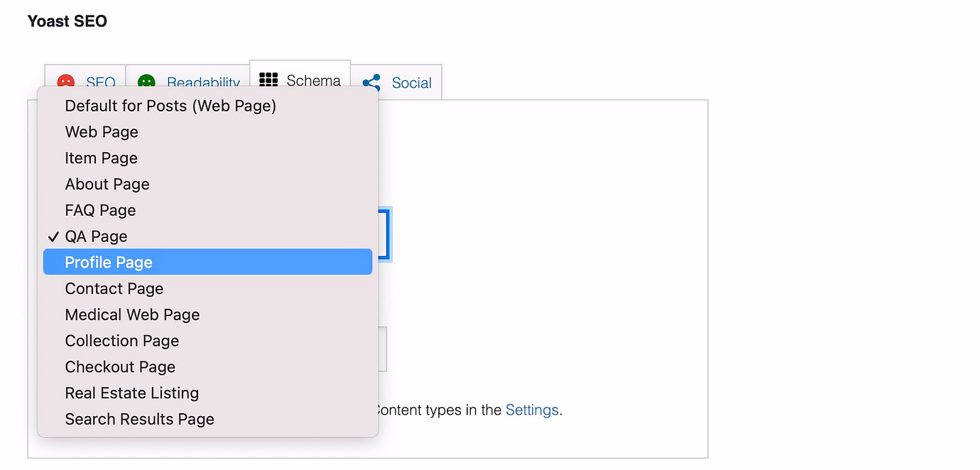Select Item Page schema type
The image size is (980, 470).
coord(101,158)
